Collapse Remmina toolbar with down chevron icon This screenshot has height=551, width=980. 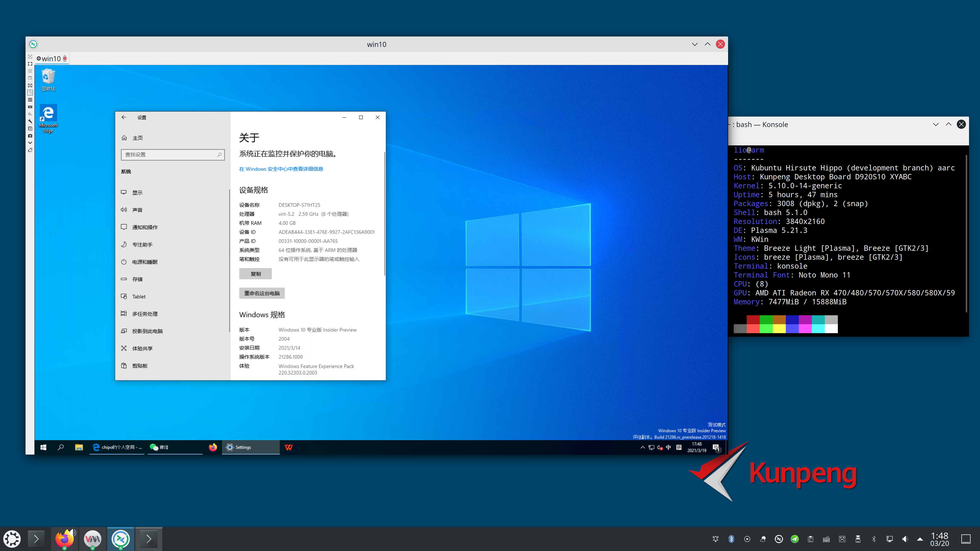click(x=30, y=143)
